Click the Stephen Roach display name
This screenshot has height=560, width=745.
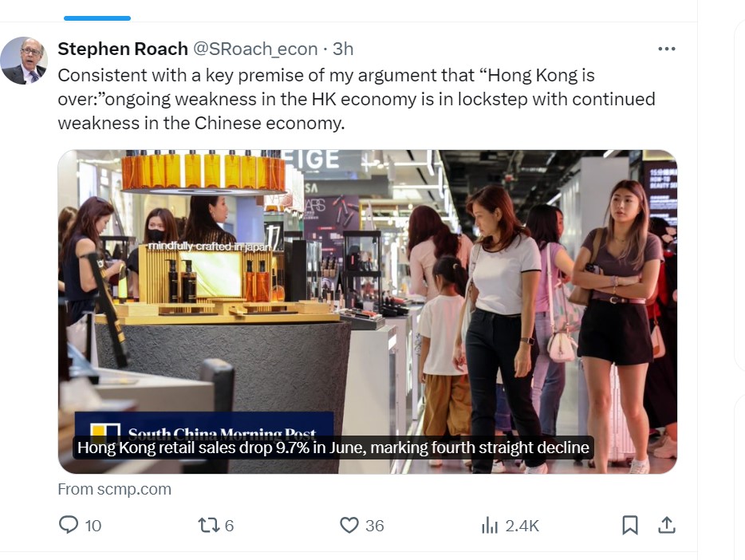[122, 49]
